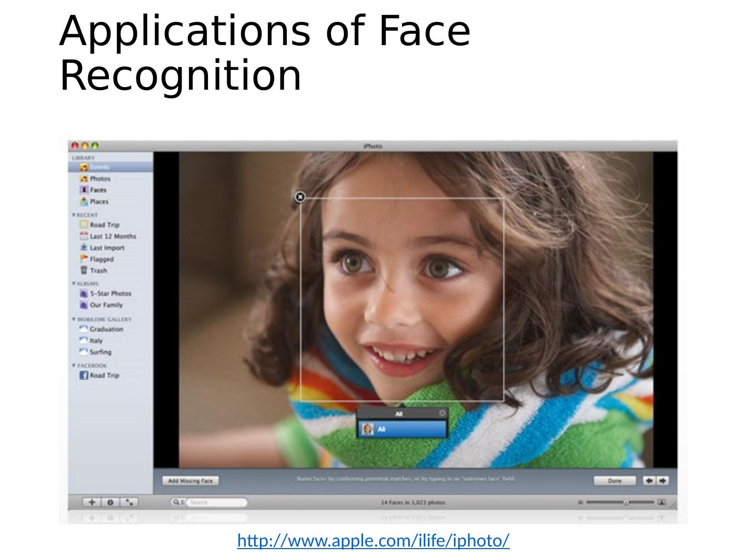Remove the face box with the X icon
This screenshot has height=560, width=747.
[300, 197]
